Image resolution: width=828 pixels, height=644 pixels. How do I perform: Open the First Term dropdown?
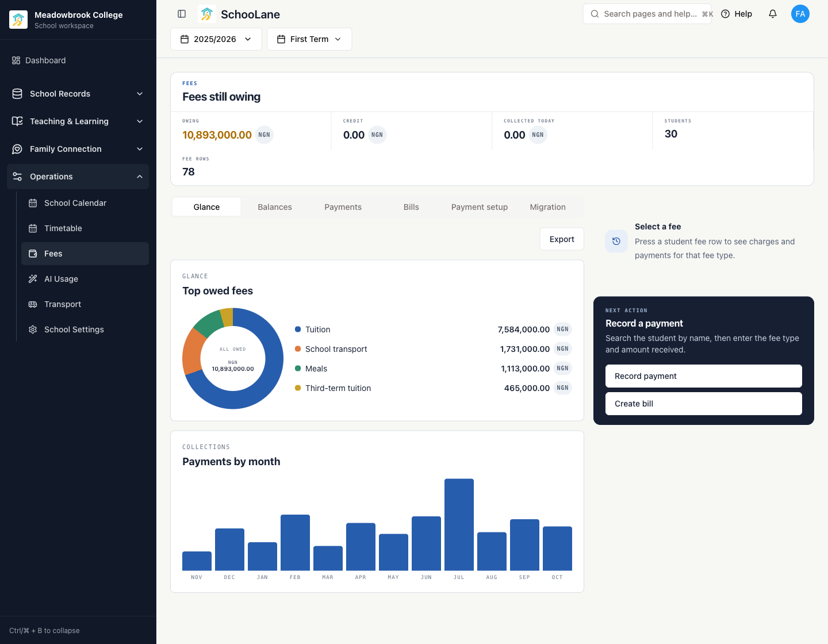[309, 39]
